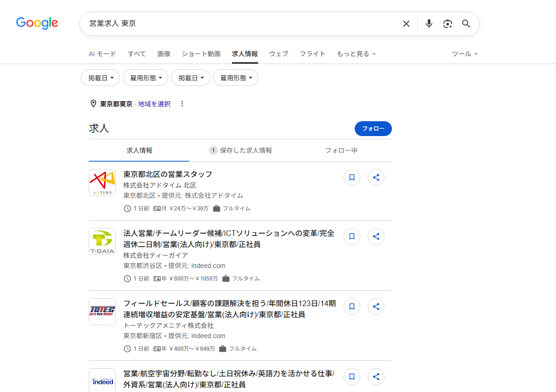Open the ツール dropdown
The height and width of the screenshot is (392, 556).
(x=464, y=54)
